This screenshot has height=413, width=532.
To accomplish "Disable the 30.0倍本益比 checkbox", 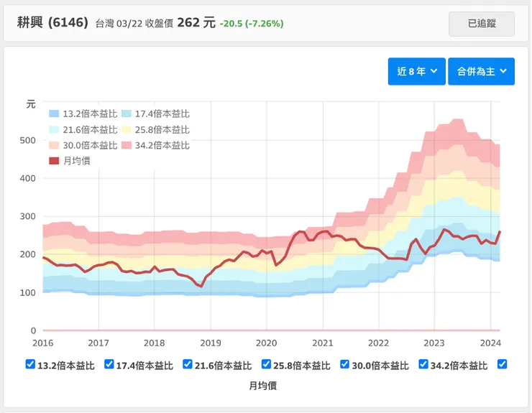I will point(344,364).
